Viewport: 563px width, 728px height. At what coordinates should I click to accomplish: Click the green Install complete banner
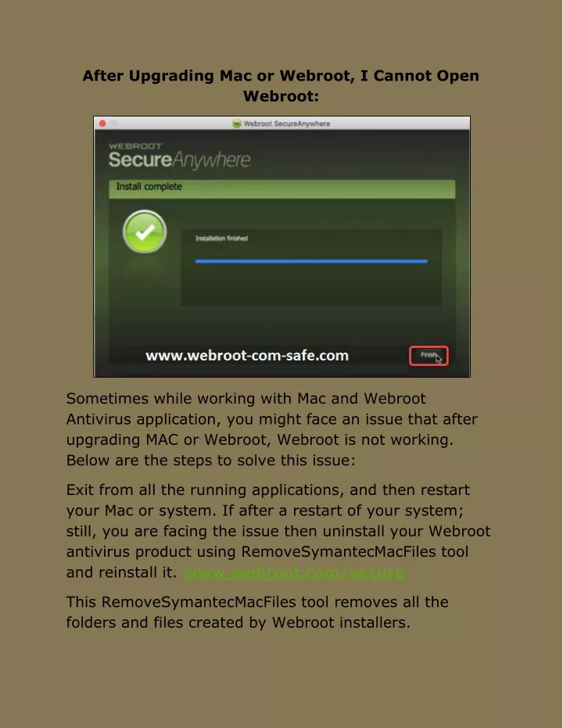[282, 189]
